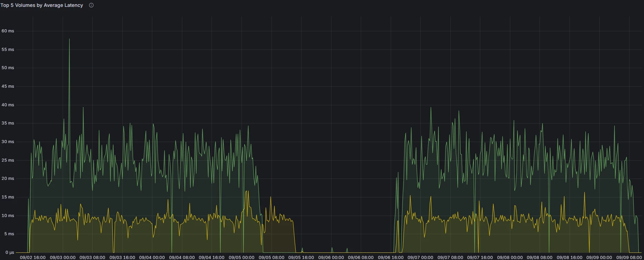
Task: Select the "09/06 16:00" time axis label
Action: coord(391,257)
